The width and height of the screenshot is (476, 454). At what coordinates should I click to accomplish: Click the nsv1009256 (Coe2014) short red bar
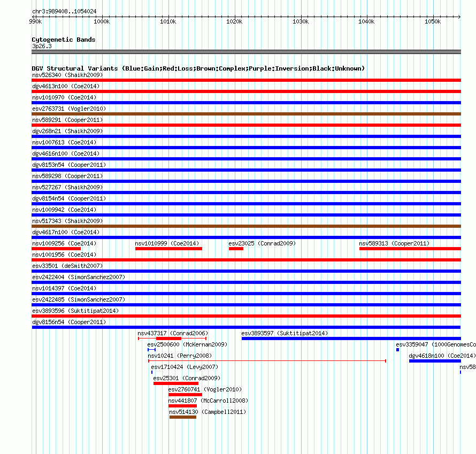click(x=56, y=249)
